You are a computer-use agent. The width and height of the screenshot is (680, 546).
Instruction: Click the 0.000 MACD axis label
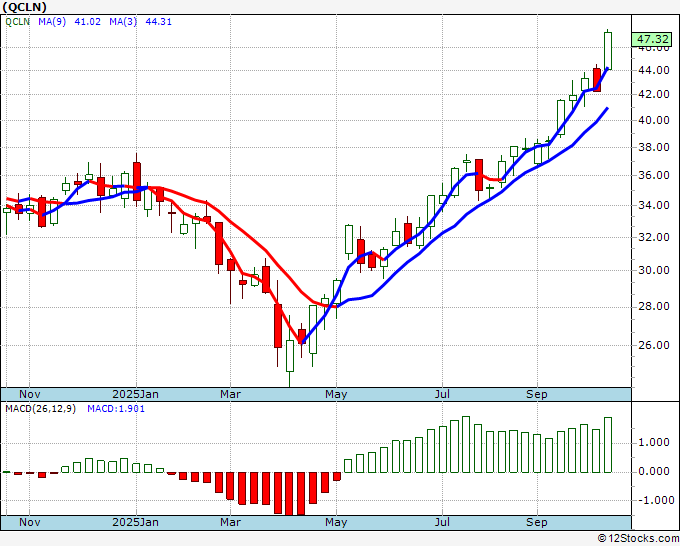pyautogui.click(x=656, y=471)
